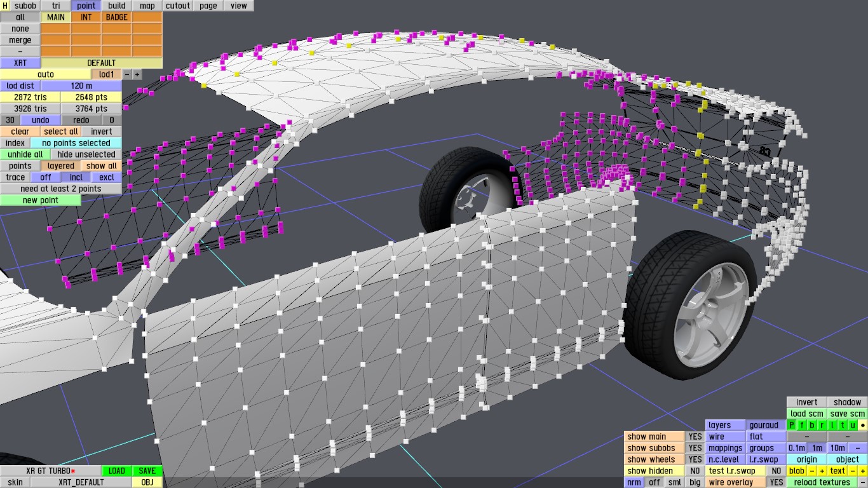The image size is (868, 488).
Task: Choose nrm point size
Action: tap(634, 482)
